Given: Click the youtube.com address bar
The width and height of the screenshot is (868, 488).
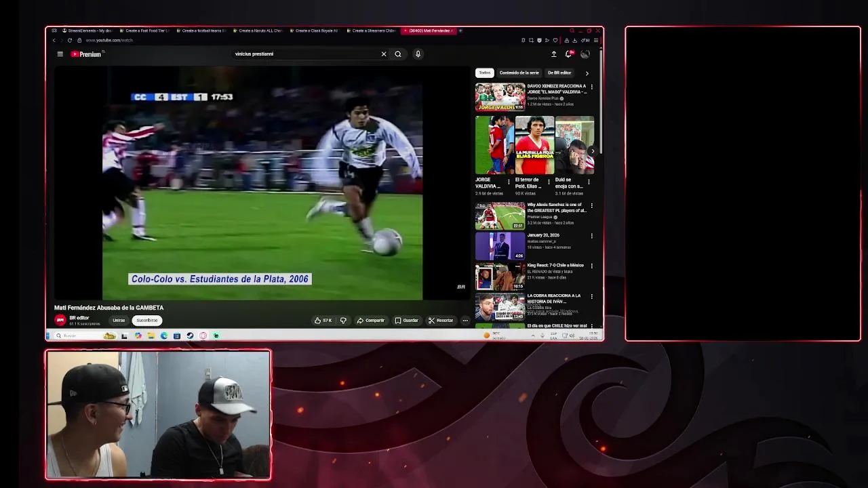Looking at the screenshot, I should 109,40.
